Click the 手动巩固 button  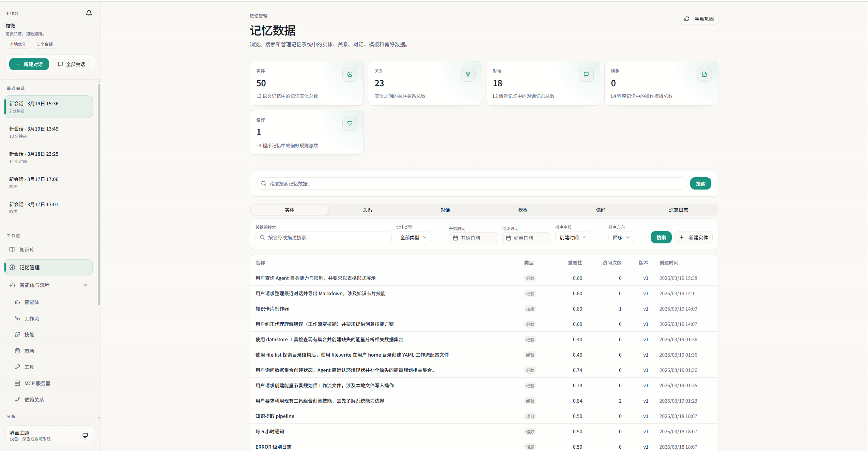coord(699,19)
